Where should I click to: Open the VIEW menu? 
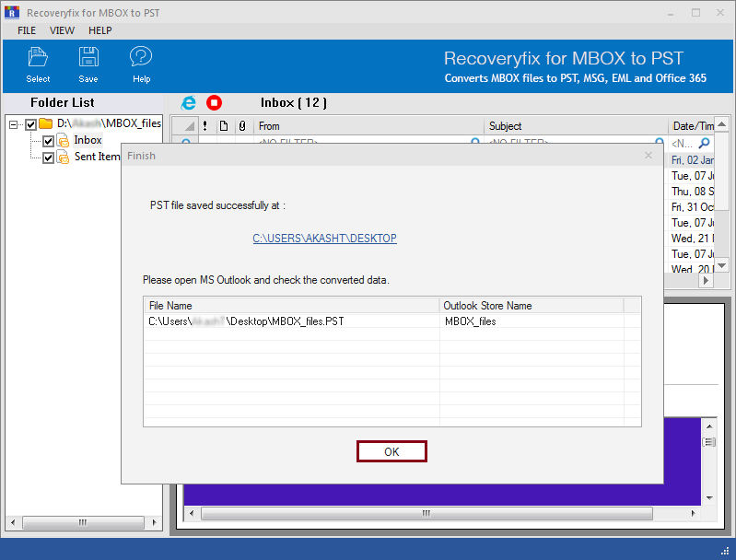tap(62, 30)
